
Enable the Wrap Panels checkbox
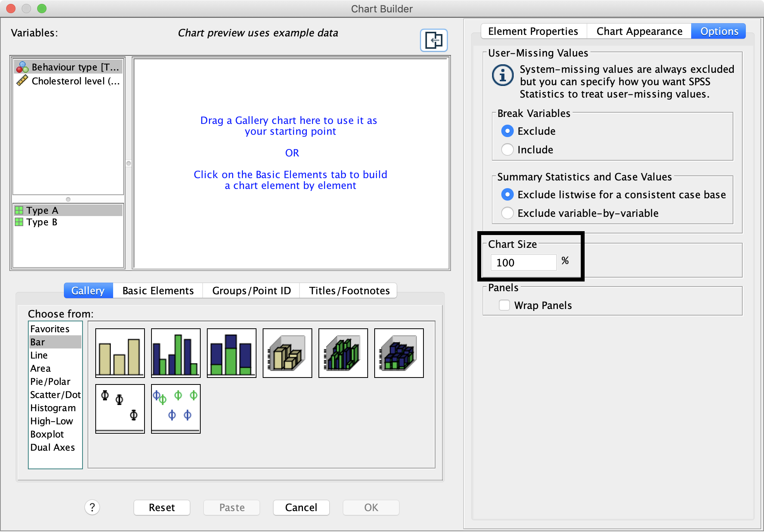click(504, 305)
